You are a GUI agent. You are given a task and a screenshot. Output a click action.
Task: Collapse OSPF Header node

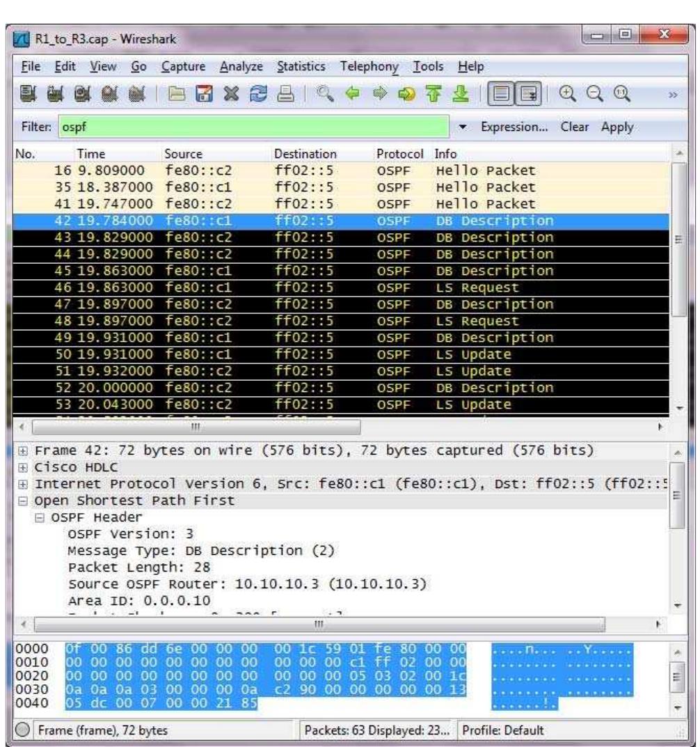(x=40, y=517)
